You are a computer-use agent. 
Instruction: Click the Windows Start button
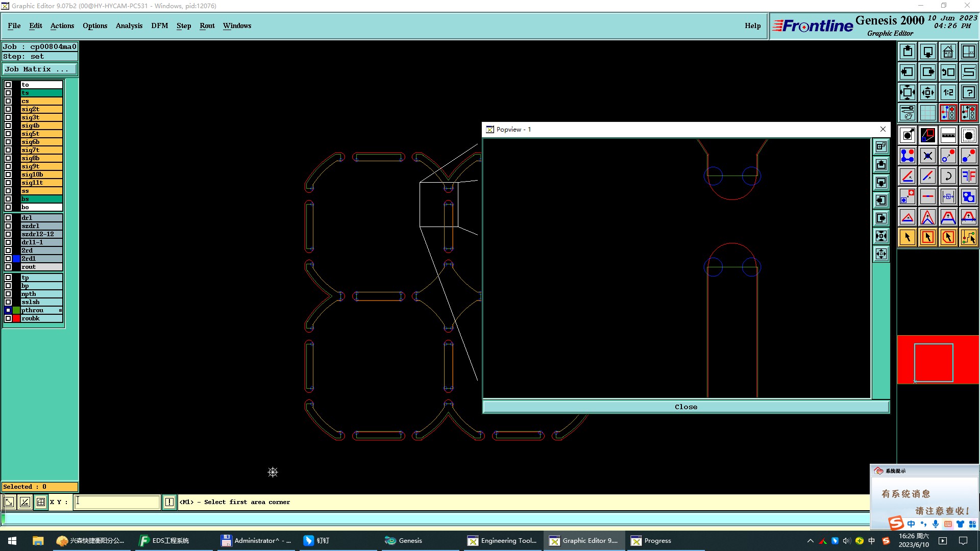(x=12, y=541)
